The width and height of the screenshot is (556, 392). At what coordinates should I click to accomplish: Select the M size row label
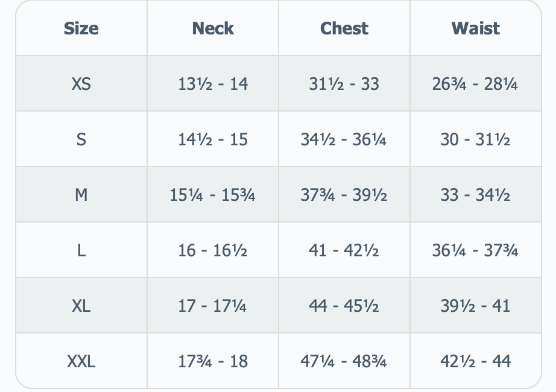[81, 195]
